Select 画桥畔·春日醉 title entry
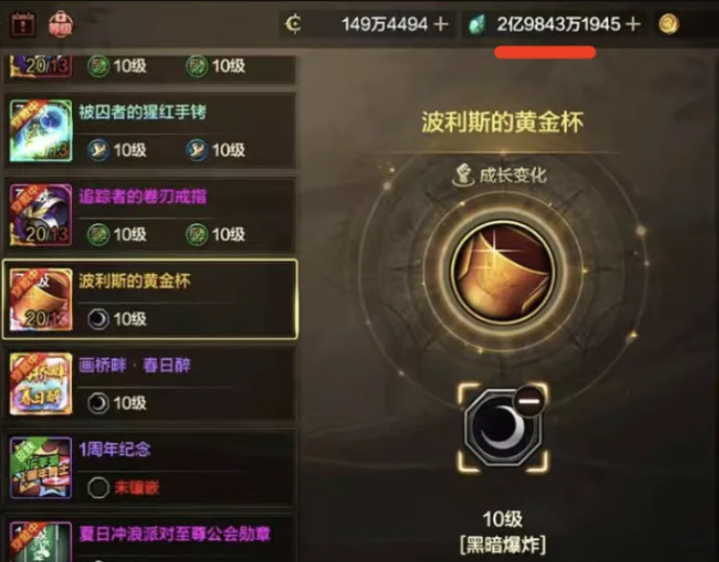The width and height of the screenshot is (719, 562). point(150,384)
